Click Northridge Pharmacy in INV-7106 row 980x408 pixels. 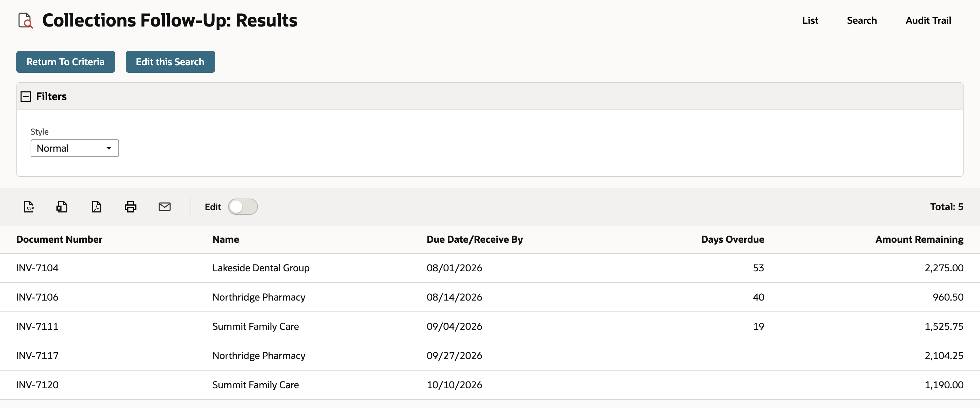[x=259, y=297]
